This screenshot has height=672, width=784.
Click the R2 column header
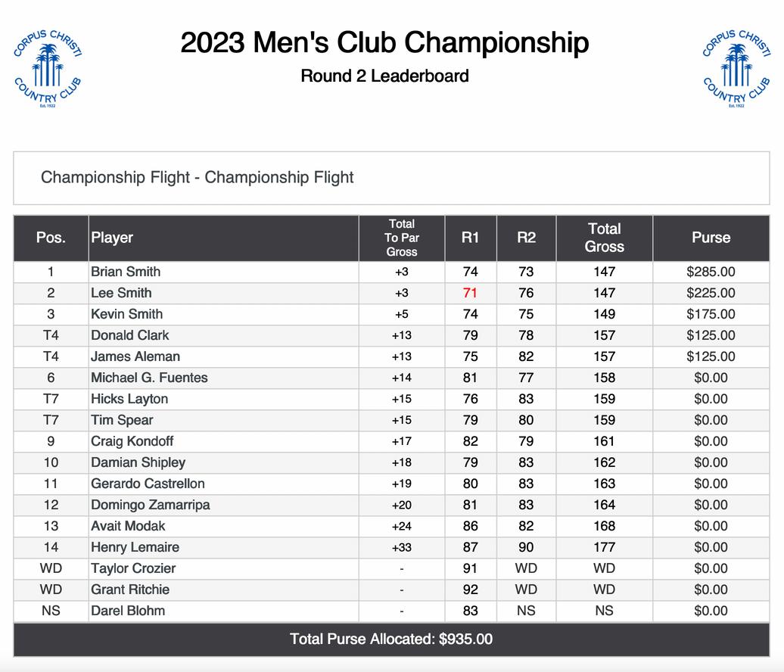pyautogui.click(x=526, y=238)
